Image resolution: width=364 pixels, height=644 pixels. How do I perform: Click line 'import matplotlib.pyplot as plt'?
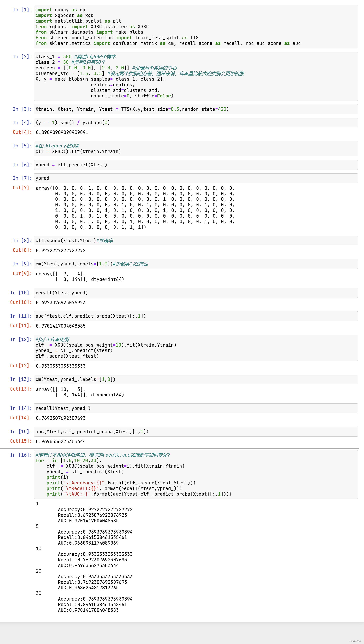[78, 21]
